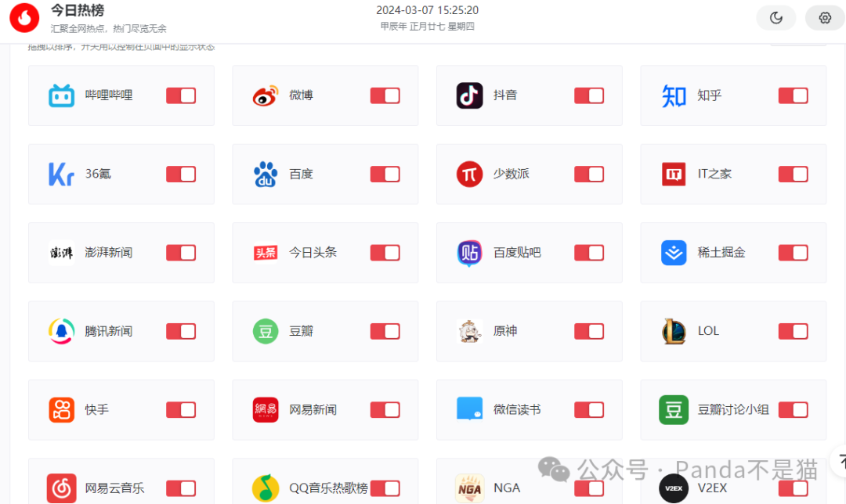Viewport: 846px width, 504px height.
Task: Turn off the 知乎 switch
Action: click(793, 96)
